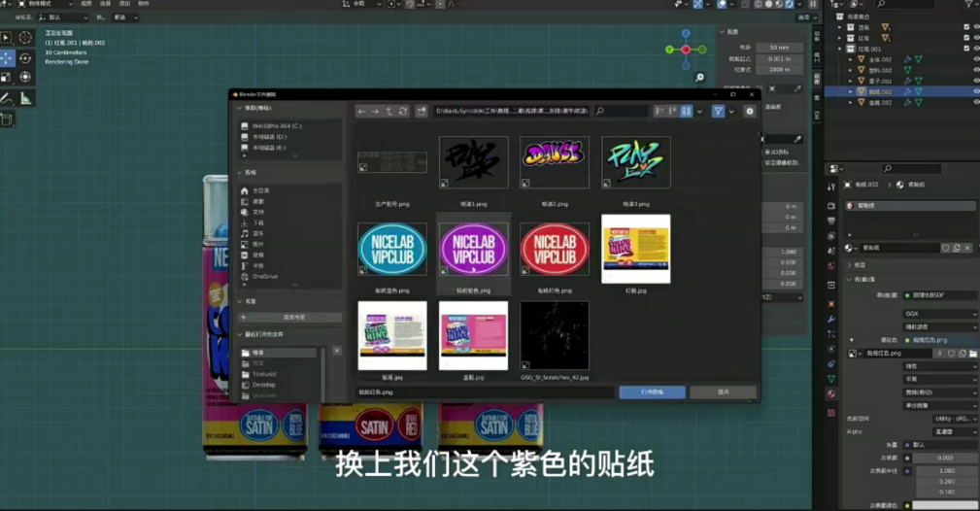Select the Measure tool in viewport toolbar
The height and width of the screenshot is (511, 980).
coord(25,98)
